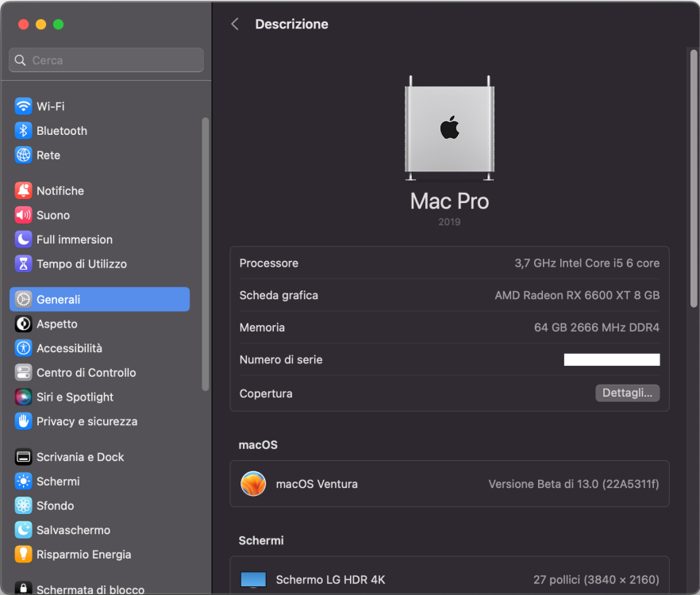Click the macOS section heading

(258, 445)
